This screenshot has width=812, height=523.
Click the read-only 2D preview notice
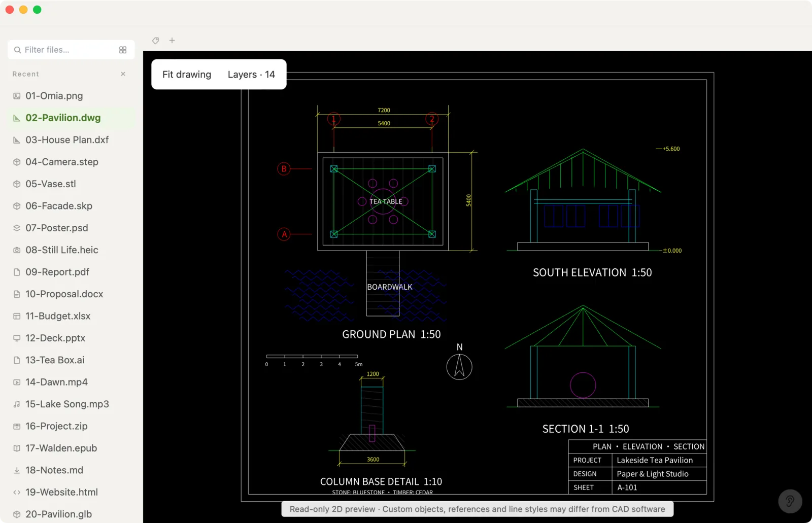(x=478, y=509)
